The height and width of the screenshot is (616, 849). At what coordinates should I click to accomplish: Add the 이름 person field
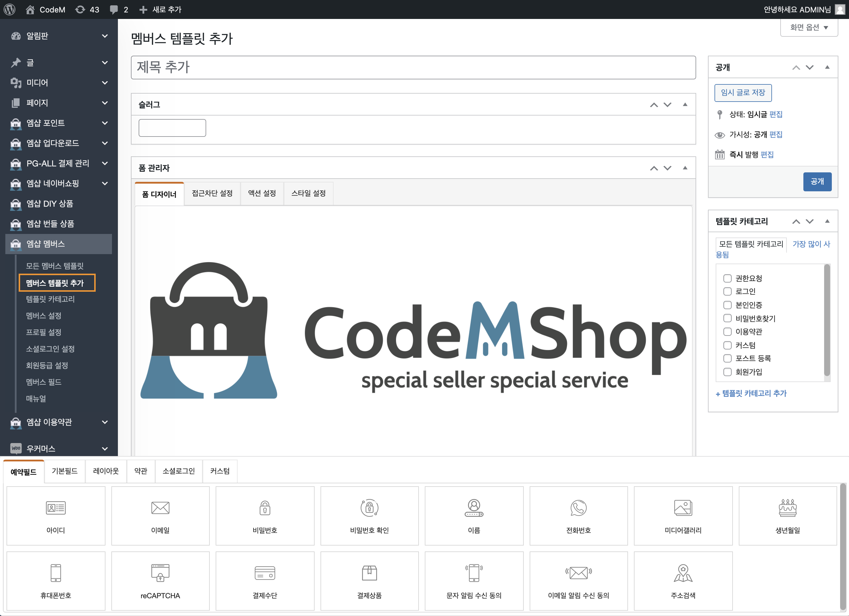474,515
